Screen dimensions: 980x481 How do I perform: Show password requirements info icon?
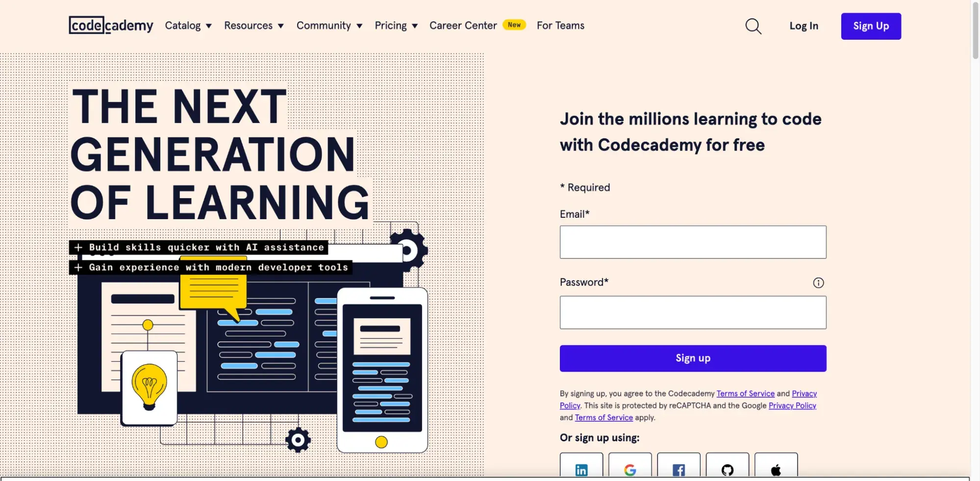pyautogui.click(x=818, y=283)
